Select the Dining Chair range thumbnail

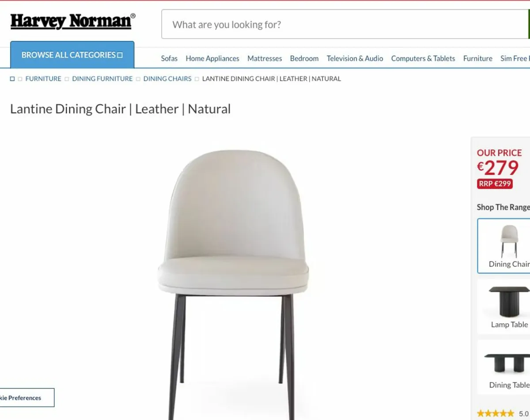(504, 246)
